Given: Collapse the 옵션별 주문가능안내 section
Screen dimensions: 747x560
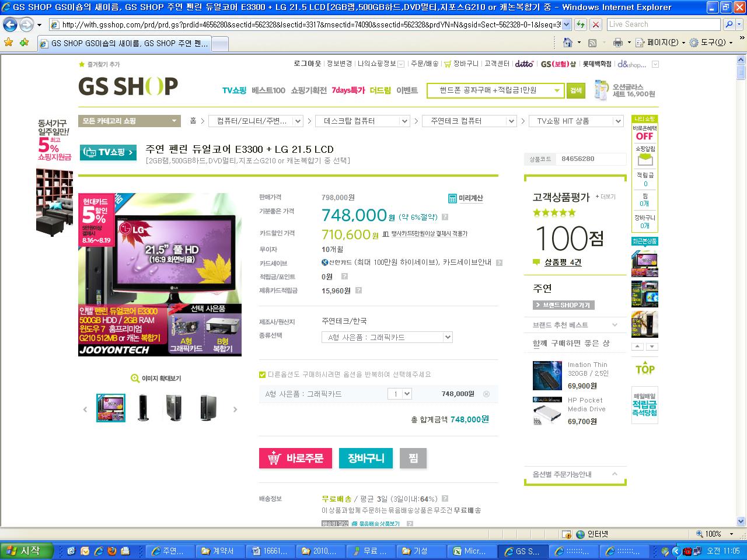Looking at the screenshot, I should click(615, 474).
